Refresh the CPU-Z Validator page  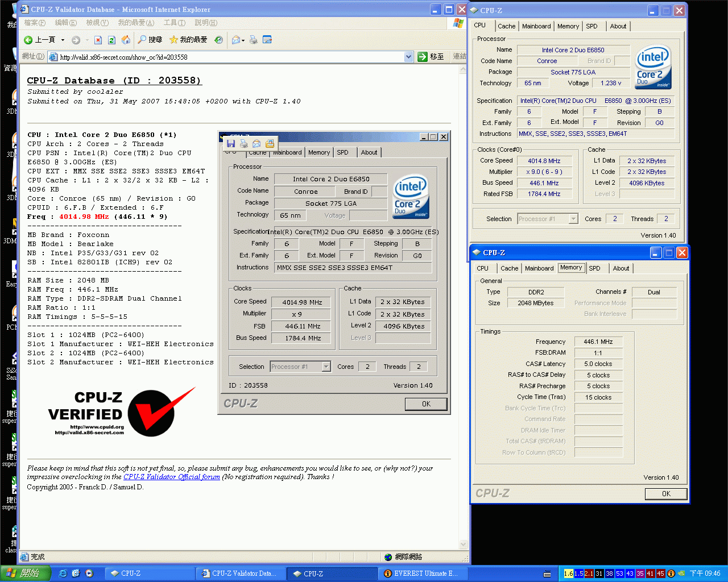click(x=111, y=40)
